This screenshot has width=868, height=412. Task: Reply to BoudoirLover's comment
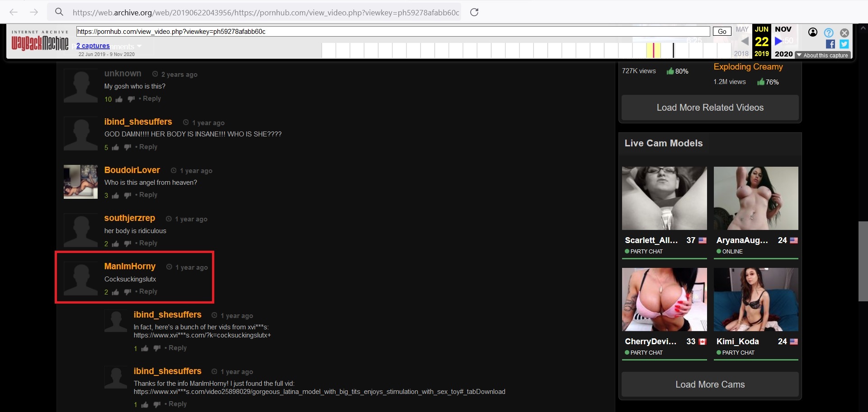[x=148, y=195]
